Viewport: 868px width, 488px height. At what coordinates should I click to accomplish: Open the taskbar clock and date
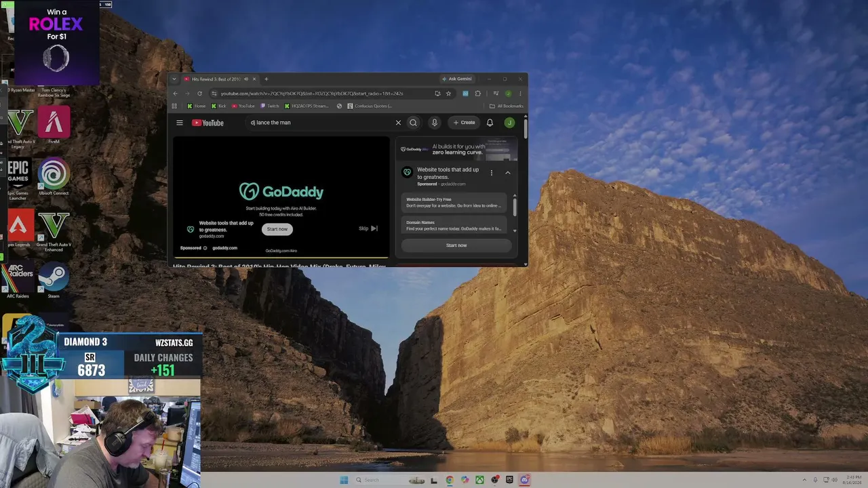coord(851,480)
